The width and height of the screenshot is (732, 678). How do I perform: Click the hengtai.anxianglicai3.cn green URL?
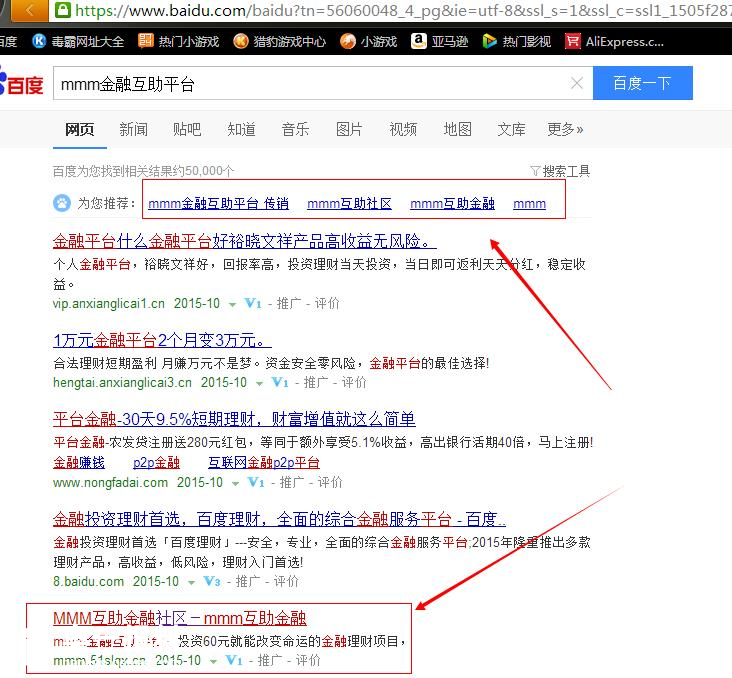[122, 382]
